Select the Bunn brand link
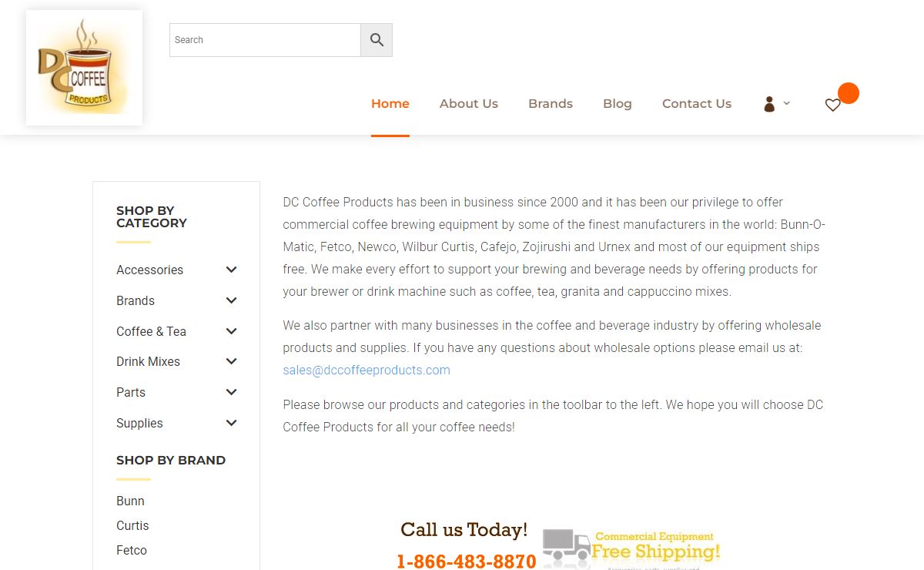The width and height of the screenshot is (924, 570). (130, 501)
